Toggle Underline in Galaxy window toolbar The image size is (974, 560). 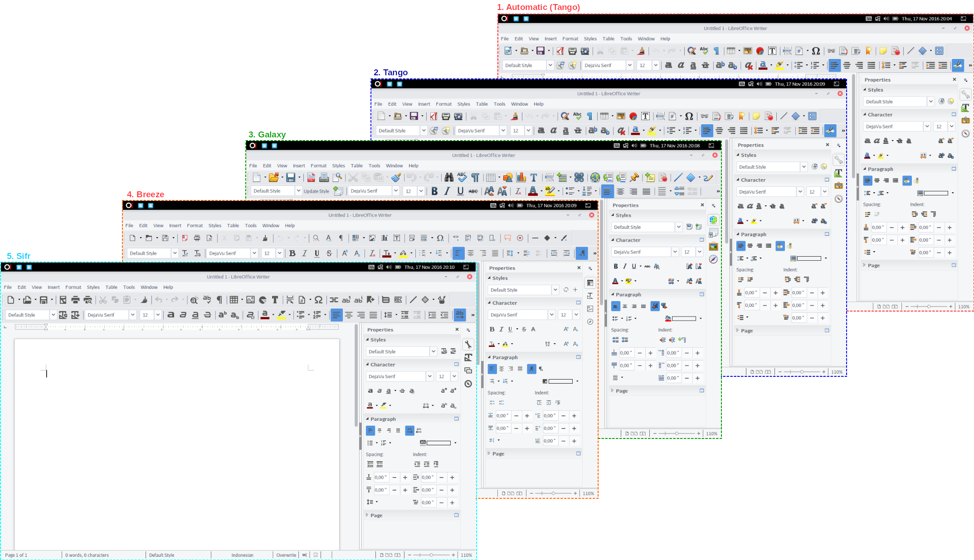click(460, 191)
